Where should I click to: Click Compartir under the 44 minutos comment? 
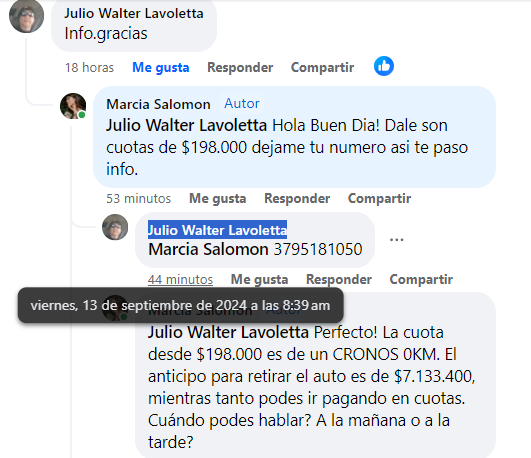coord(421,279)
